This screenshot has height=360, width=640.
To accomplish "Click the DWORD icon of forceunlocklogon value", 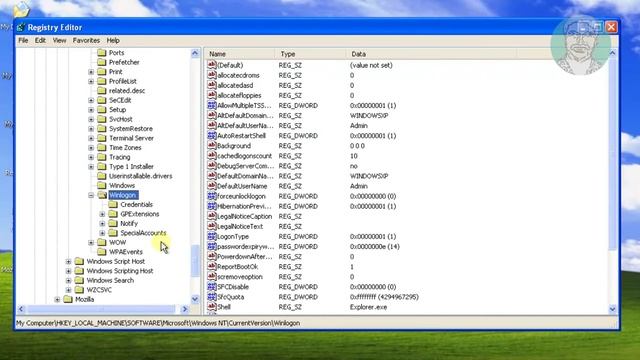I will tap(211, 196).
